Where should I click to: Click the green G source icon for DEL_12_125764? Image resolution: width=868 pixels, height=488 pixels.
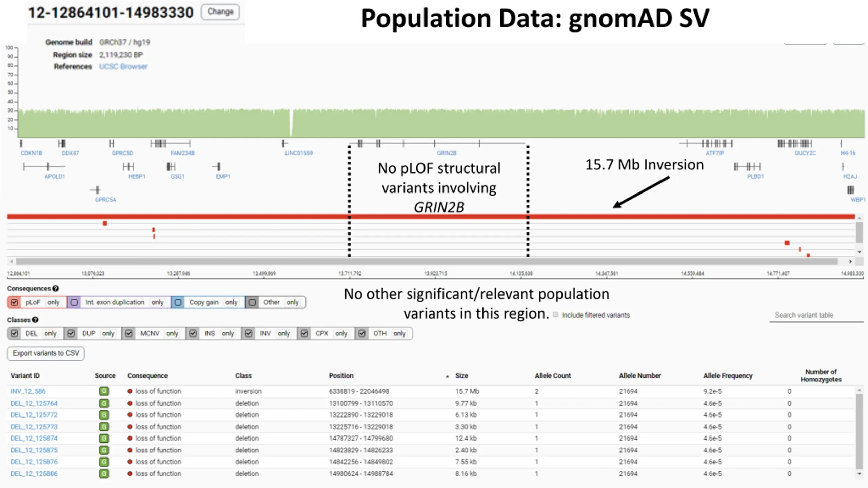[x=104, y=403]
